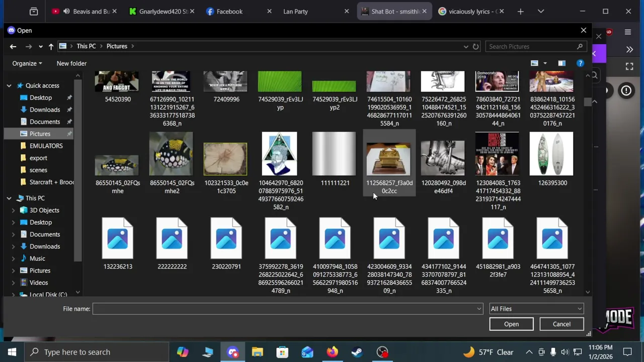
Task: Select the 451882981_a9032f3fe7 file icon
Action: point(498,238)
